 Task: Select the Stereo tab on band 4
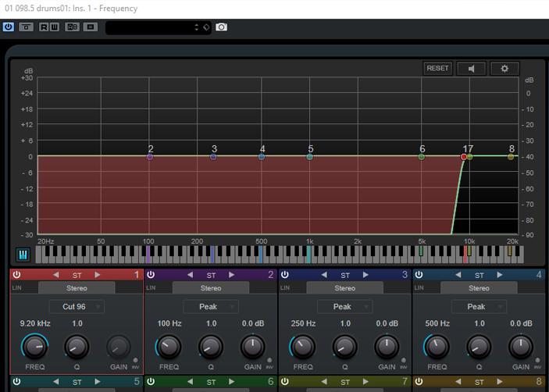[x=479, y=288]
